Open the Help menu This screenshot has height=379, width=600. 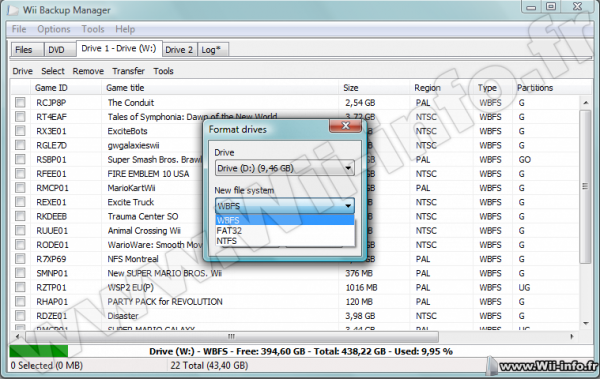(x=125, y=29)
